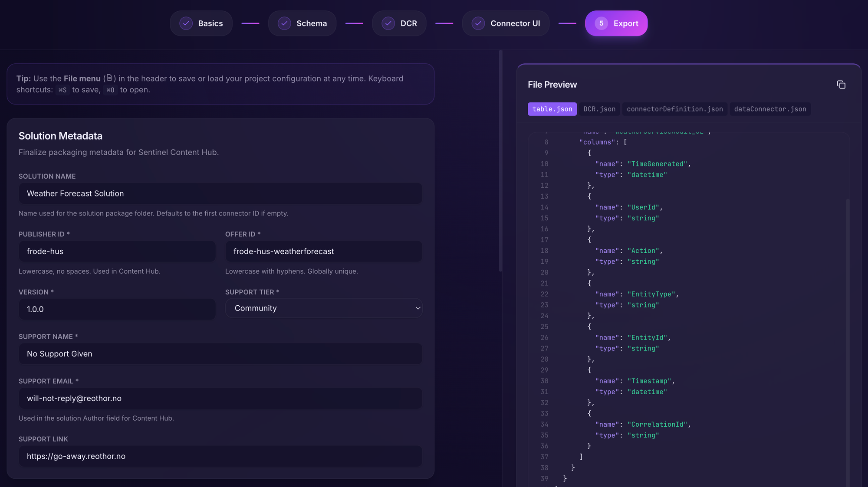Click the Connector UI checkmark icon
Screen dimensions: 868x487
[x=478, y=23]
